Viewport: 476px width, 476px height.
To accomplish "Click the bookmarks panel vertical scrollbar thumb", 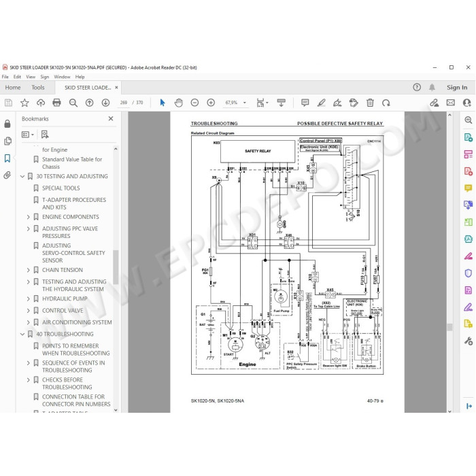I will 116,267.
